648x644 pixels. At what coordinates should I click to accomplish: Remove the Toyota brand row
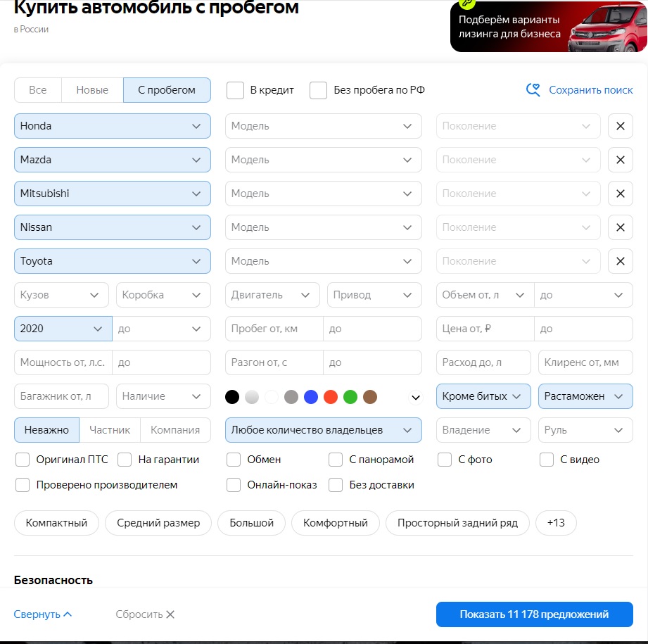(620, 261)
